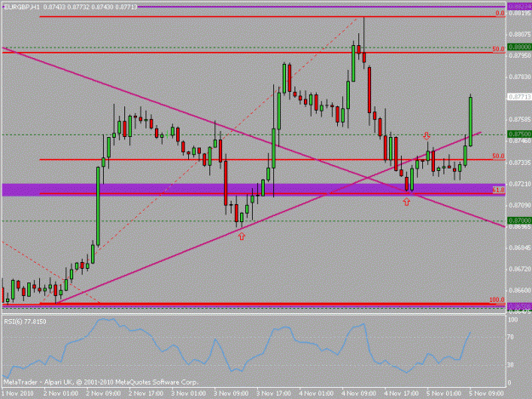Click the 3 Nov 09:00 time label

[x=231, y=394]
